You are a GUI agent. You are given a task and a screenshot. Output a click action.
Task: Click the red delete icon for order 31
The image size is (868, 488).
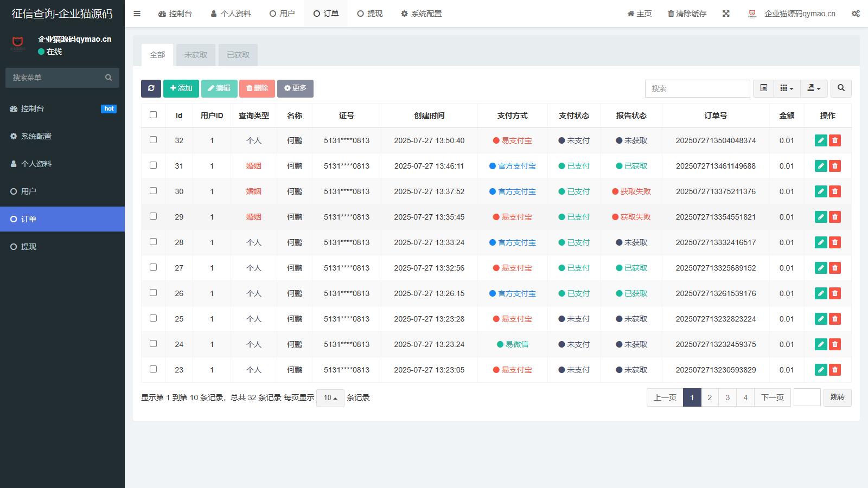835,166
